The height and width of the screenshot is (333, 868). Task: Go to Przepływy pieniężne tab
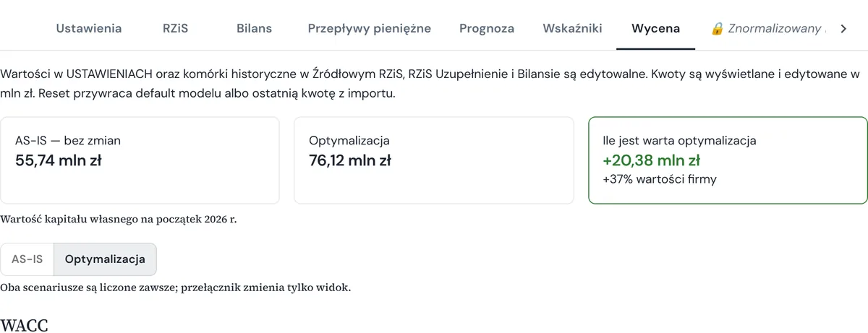pos(370,29)
